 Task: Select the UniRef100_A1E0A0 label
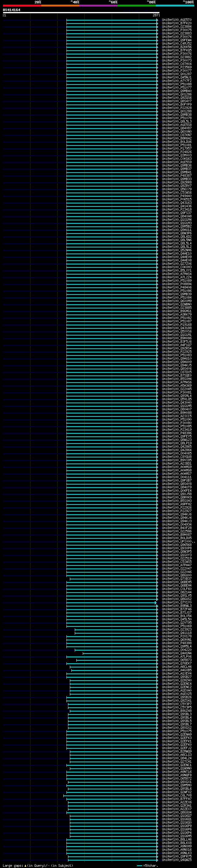tap(176, 690)
